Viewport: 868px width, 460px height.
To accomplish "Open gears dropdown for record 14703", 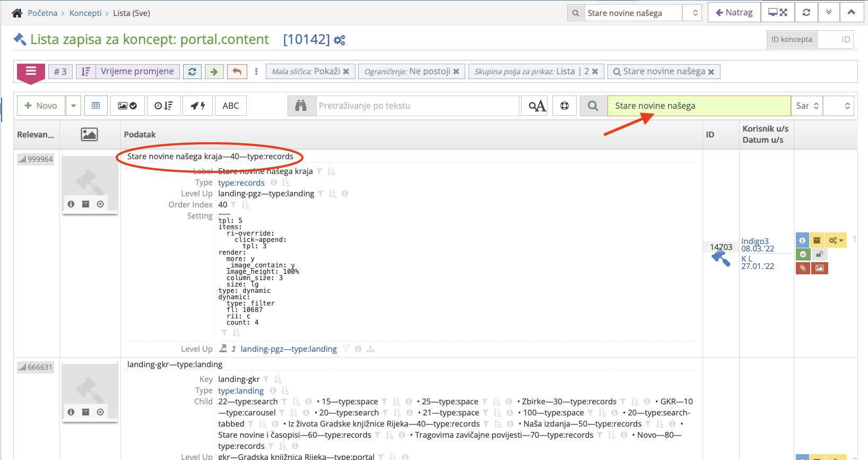I will coord(836,240).
